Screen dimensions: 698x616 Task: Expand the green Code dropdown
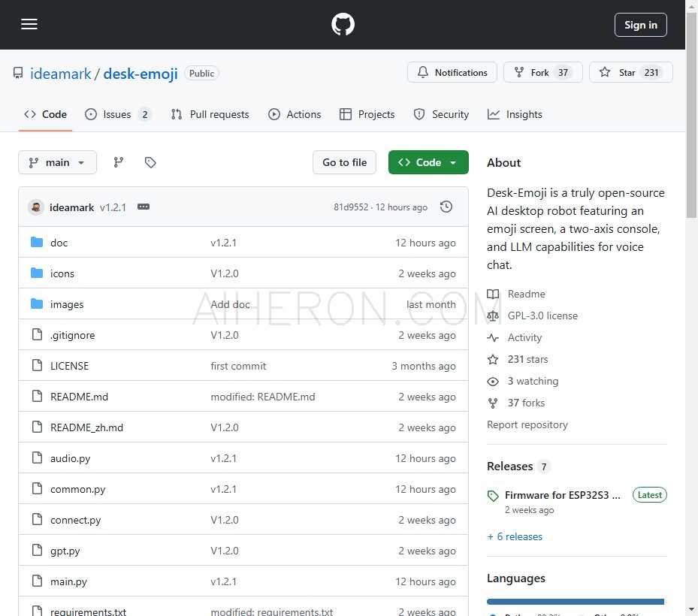click(x=428, y=162)
